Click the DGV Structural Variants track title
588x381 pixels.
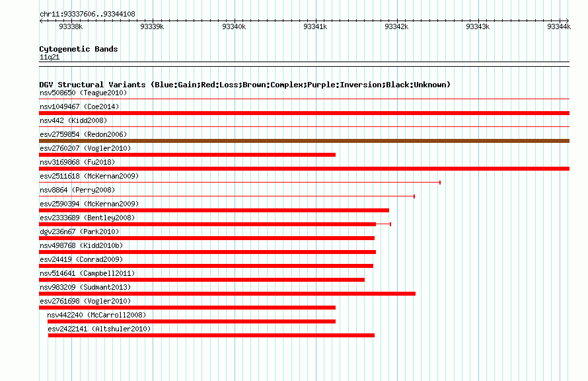click(x=244, y=85)
